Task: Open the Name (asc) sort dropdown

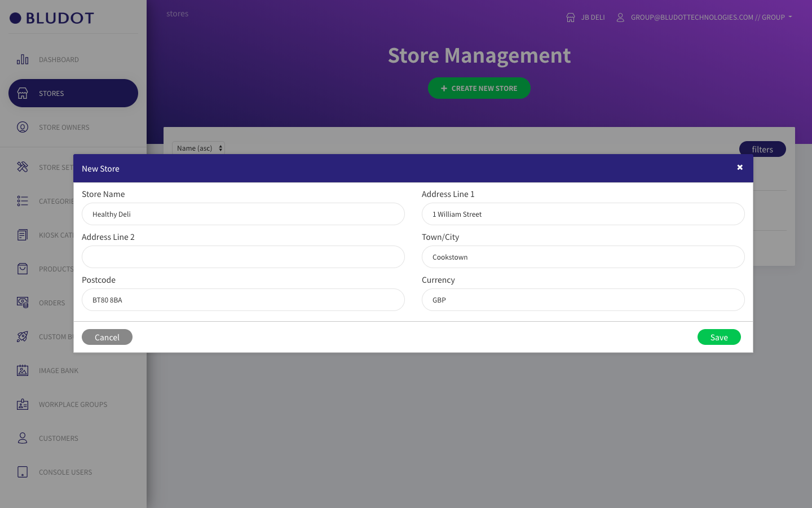Action: click(x=198, y=148)
